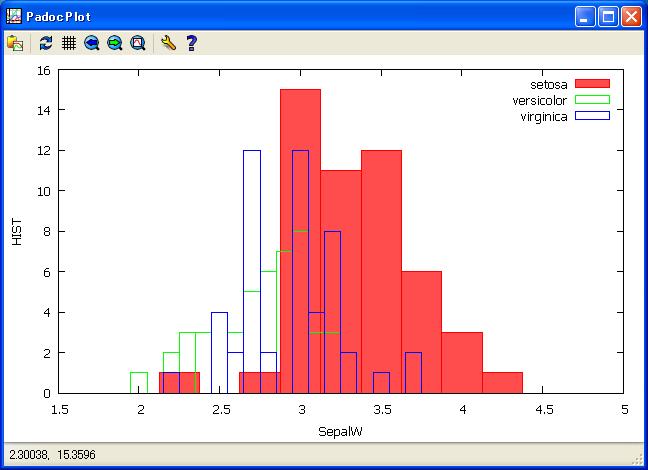Image resolution: width=648 pixels, height=470 pixels.
Task: Click the green versicolor legend box
Action: tap(592, 100)
